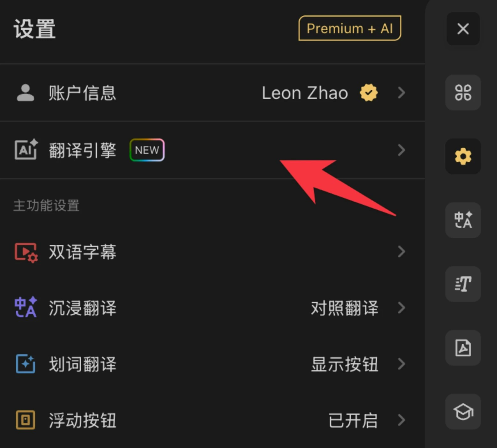Click the grid shortcuts icon at sidebar top
The width and height of the screenshot is (497, 448).
463,93
